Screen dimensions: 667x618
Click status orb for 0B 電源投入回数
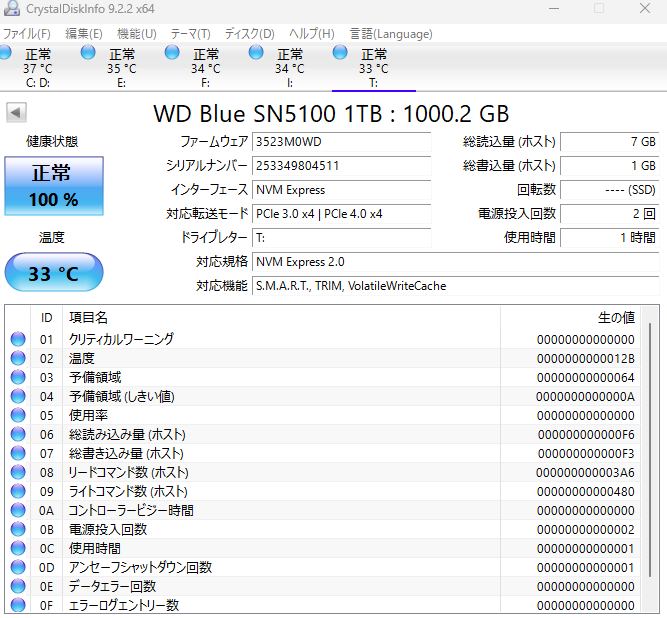(18, 529)
